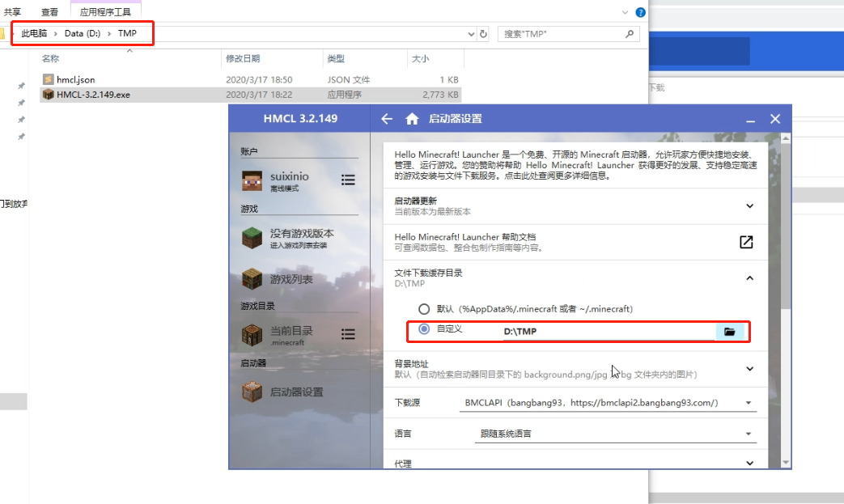Select HMCL-3.2.149.exe file icon

[48, 95]
